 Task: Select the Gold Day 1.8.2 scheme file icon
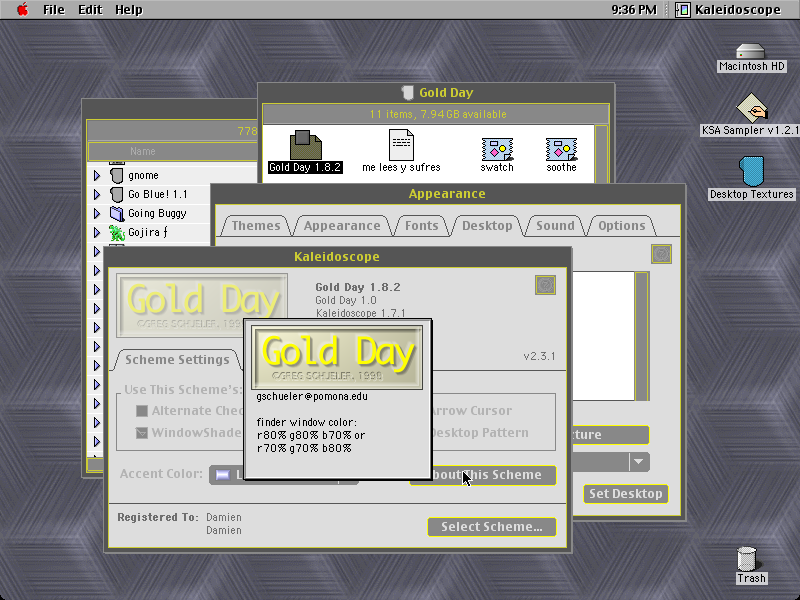point(305,145)
